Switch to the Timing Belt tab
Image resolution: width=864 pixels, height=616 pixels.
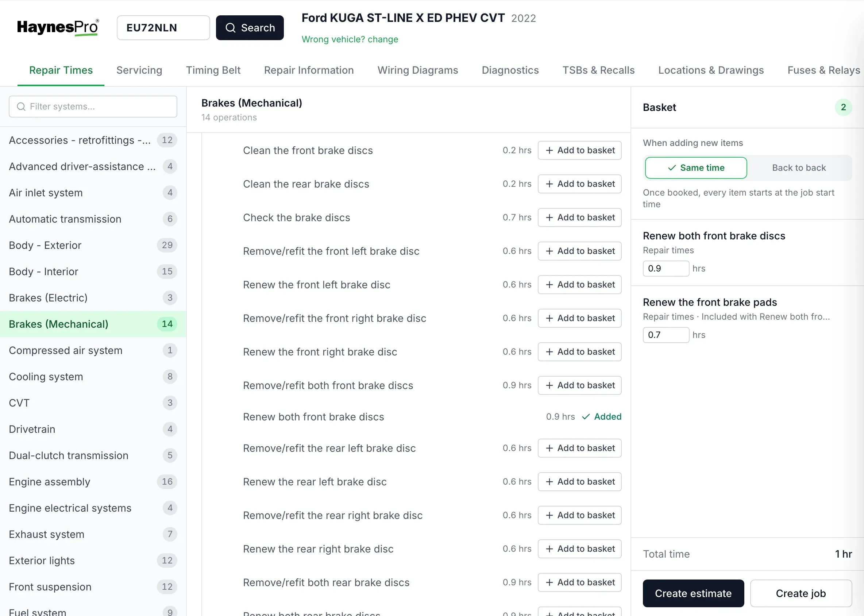pos(213,70)
